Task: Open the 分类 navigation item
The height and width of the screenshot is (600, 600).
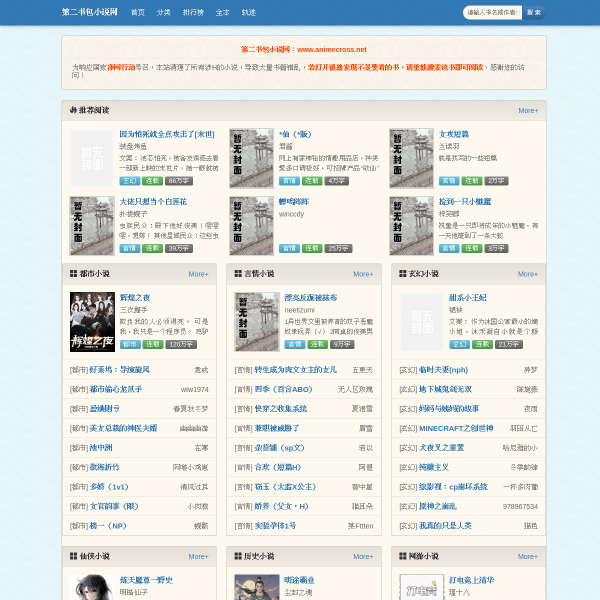Action: tap(163, 12)
